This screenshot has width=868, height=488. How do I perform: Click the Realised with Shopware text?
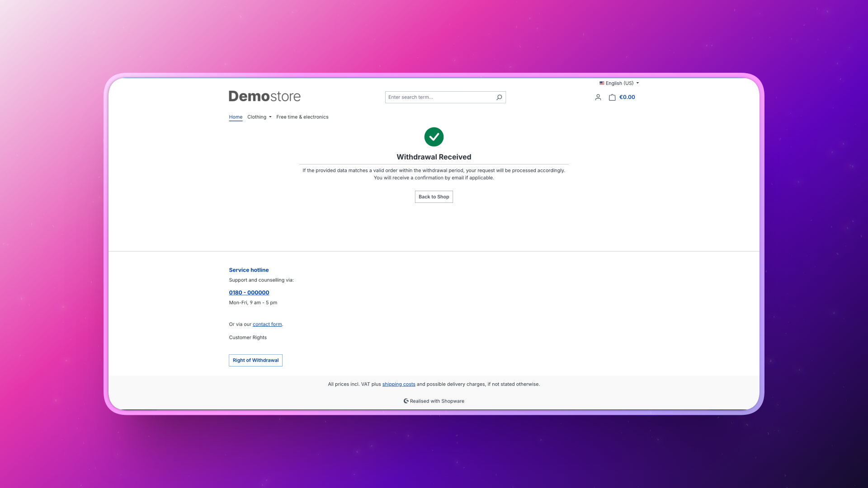click(x=437, y=401)
